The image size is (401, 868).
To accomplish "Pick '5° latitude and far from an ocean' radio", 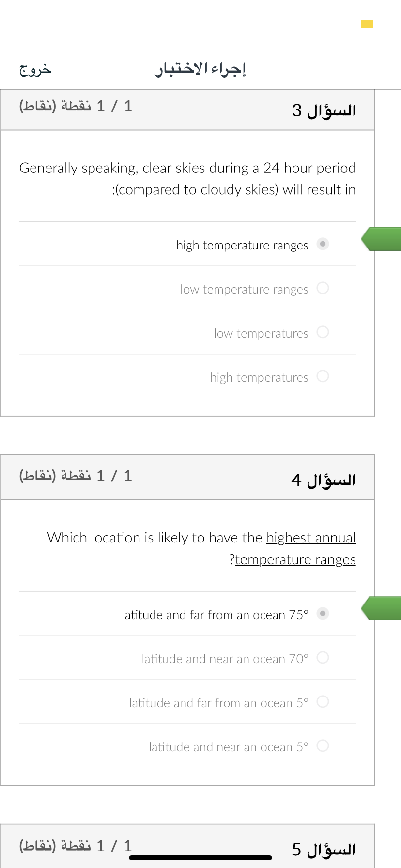I will tap(323, 701).
